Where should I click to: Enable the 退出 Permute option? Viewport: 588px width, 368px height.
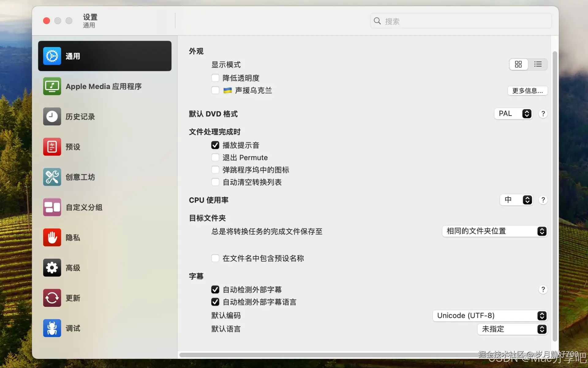click(x=215, y=157)
